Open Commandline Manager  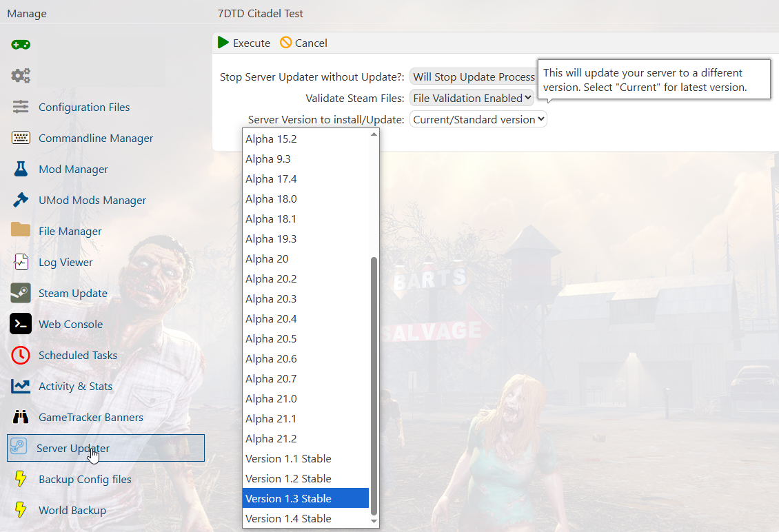click(96, 138)
